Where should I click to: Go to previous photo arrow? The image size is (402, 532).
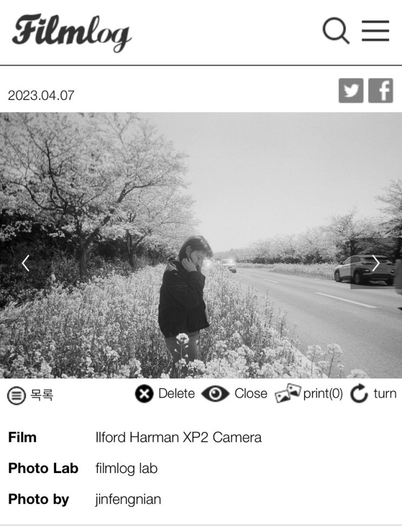pyautogui.click(x=25, y=263)
